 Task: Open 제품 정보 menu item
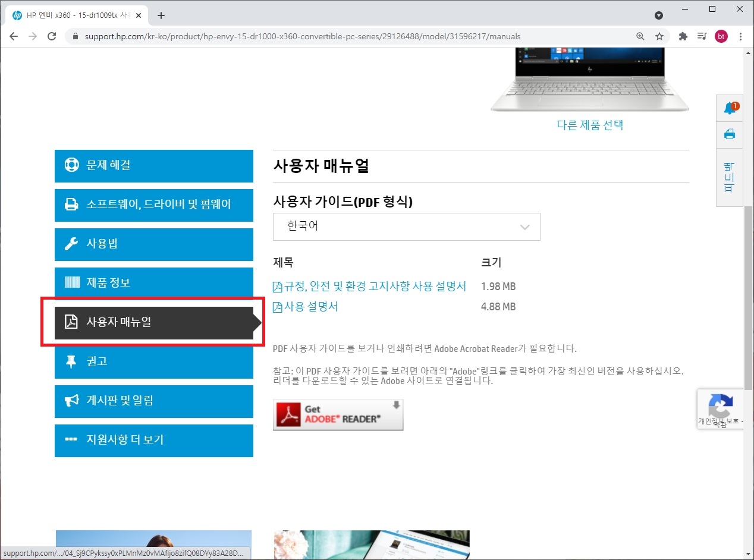(x=154, y=283)
